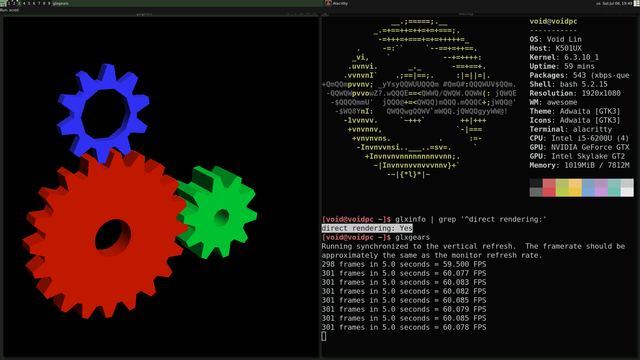Click the blue neofetch color block

[588, 188]
